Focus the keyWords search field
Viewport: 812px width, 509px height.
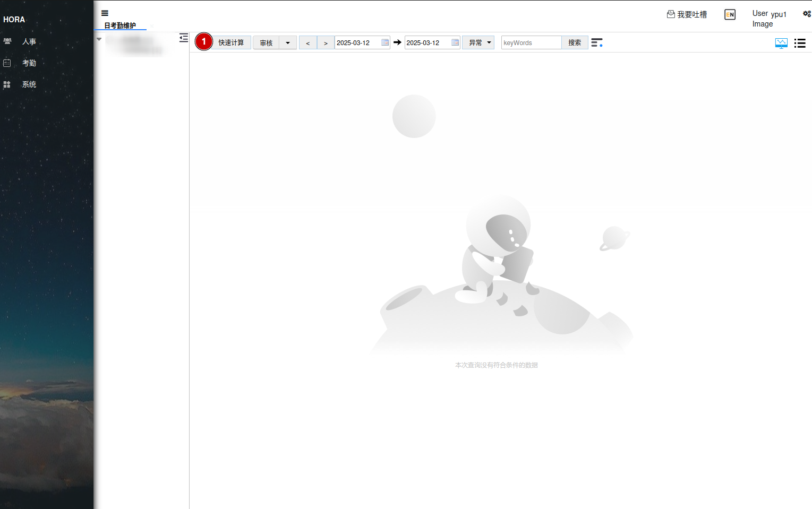[x=531, y=42]
